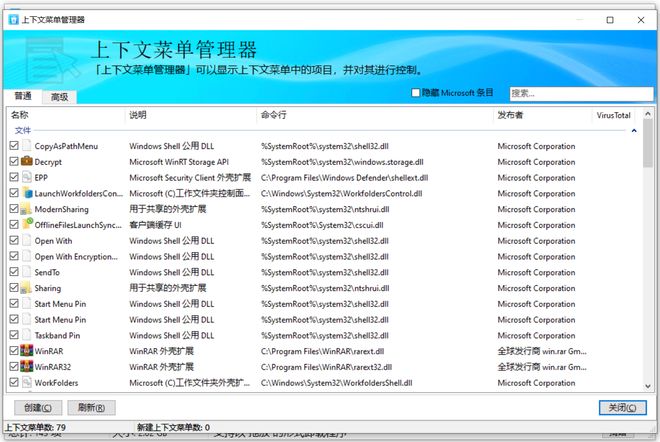The height and width of the screenshot is (442, 660).
Task: Click the cscui.dll command line path
Action: click(x=322, y=225)
